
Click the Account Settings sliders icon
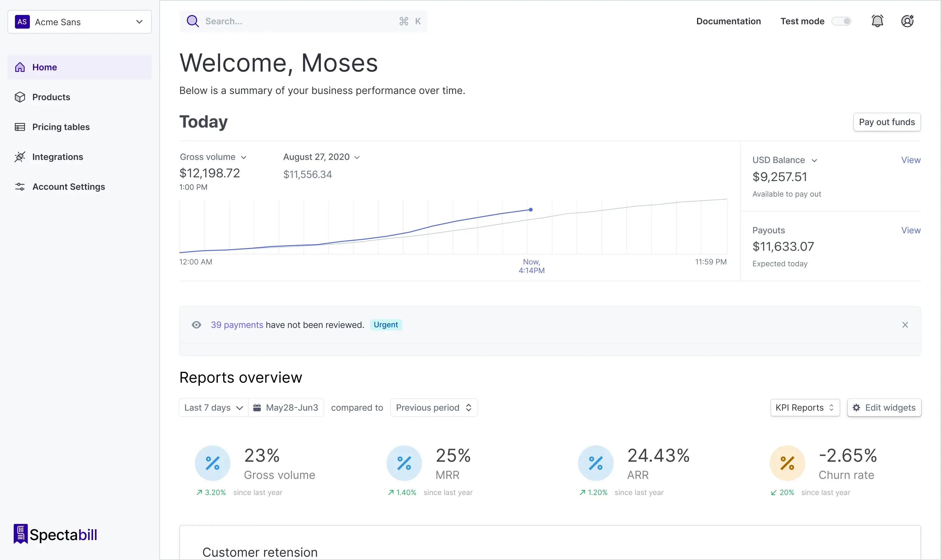pos(20,186)
